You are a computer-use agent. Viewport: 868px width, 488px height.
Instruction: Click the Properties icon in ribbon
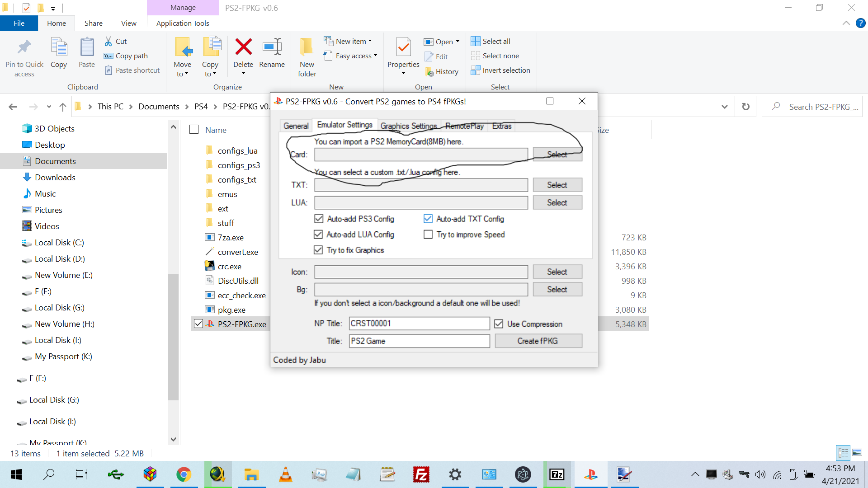pyautogui.click(x=403, y=47)
